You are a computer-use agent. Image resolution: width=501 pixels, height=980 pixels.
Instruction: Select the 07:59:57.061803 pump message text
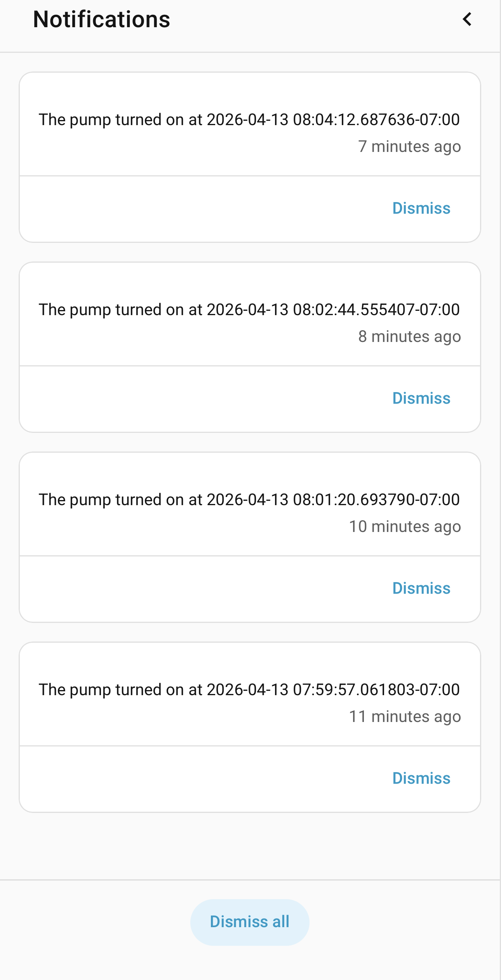[249, 690]
